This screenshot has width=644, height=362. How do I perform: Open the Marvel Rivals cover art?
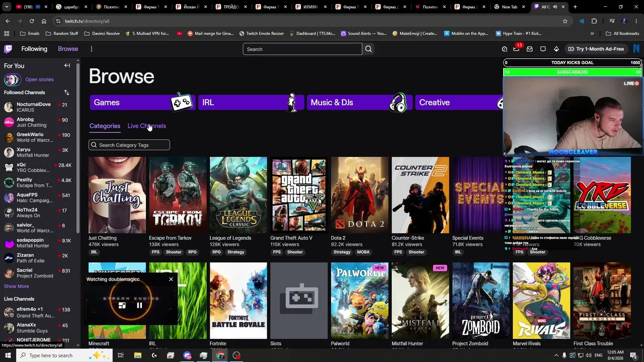click(541, 300)
